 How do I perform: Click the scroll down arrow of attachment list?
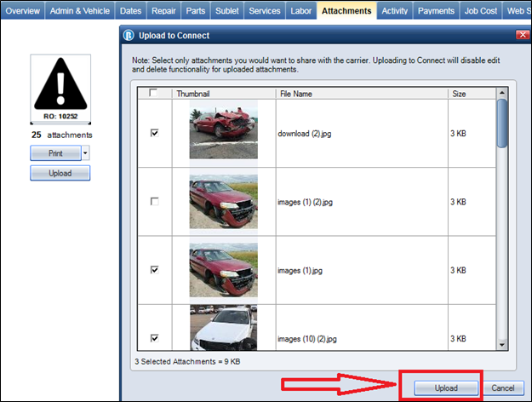502,345
